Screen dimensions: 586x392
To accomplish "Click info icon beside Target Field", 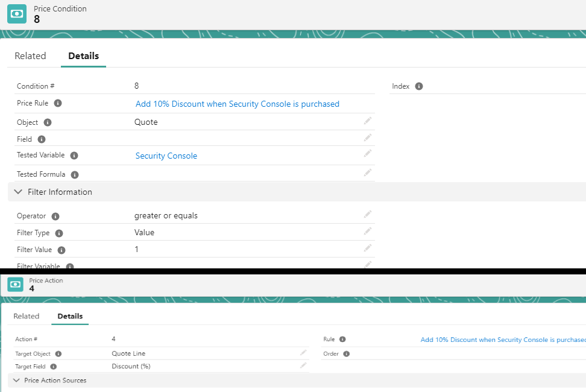I will [x=54, y=366].
